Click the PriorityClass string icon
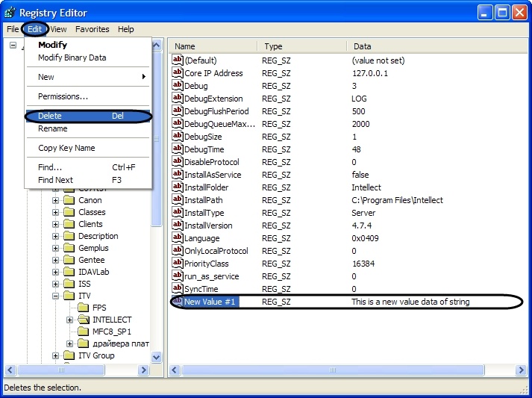The height and width of the screenshot is (398, 532). point(178,264)
